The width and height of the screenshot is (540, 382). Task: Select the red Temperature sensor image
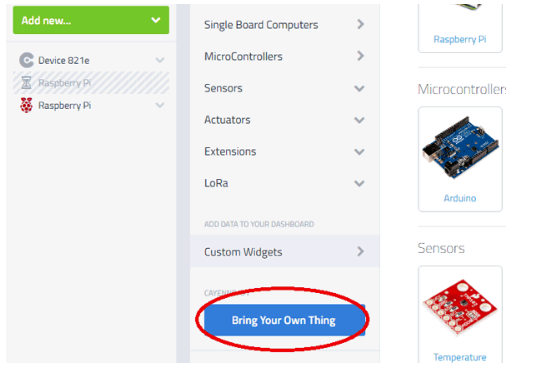[x=460, y=307]
